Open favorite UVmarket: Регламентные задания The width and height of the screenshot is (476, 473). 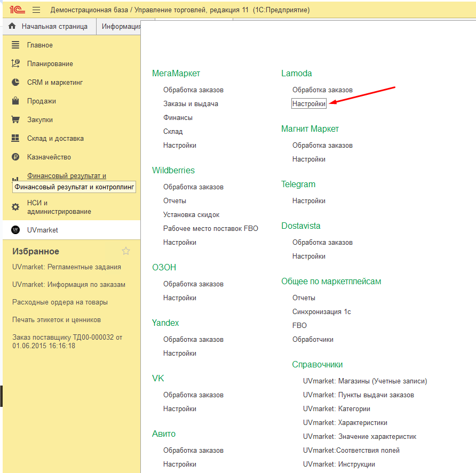(67, 267)
